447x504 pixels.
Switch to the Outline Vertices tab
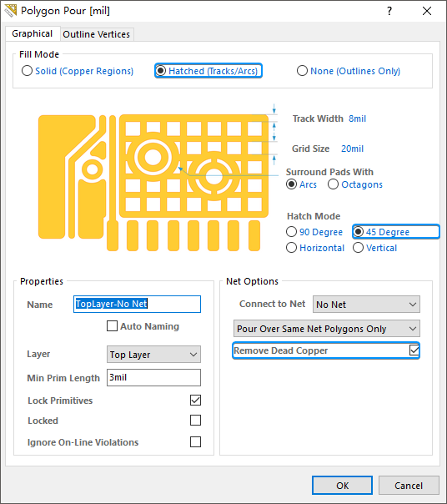[x=97, y=34]
